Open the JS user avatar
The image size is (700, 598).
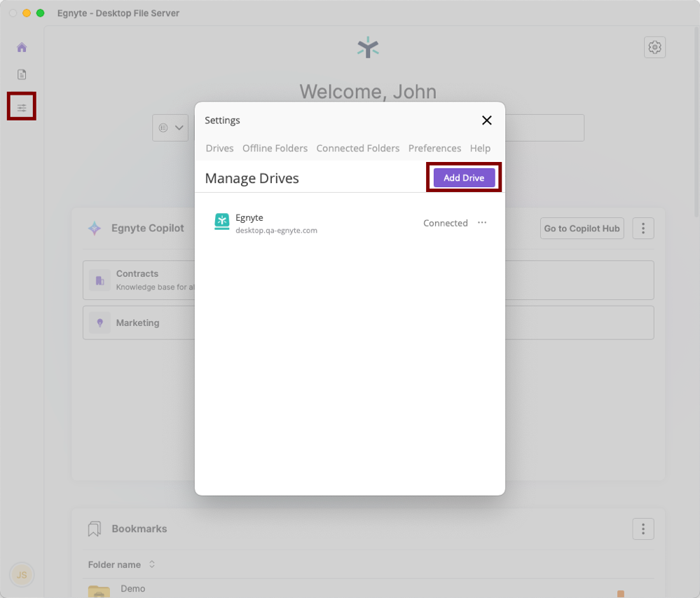coord(22,574)
